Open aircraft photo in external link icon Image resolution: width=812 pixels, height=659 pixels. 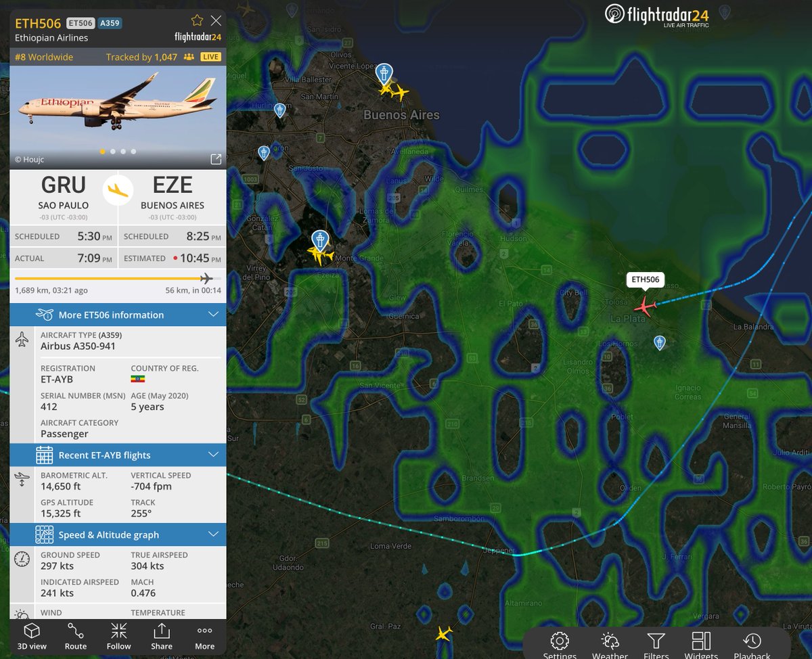(x=216, y=159)
